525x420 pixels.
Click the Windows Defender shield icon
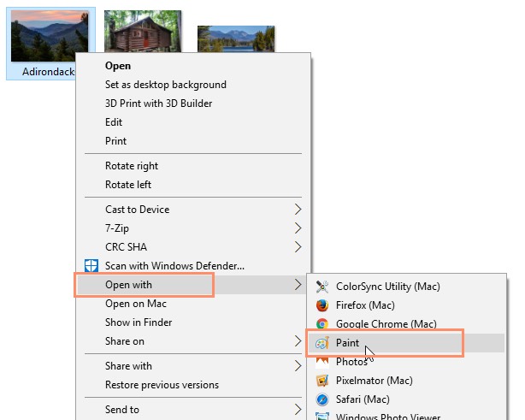click(x=91, y=266)
